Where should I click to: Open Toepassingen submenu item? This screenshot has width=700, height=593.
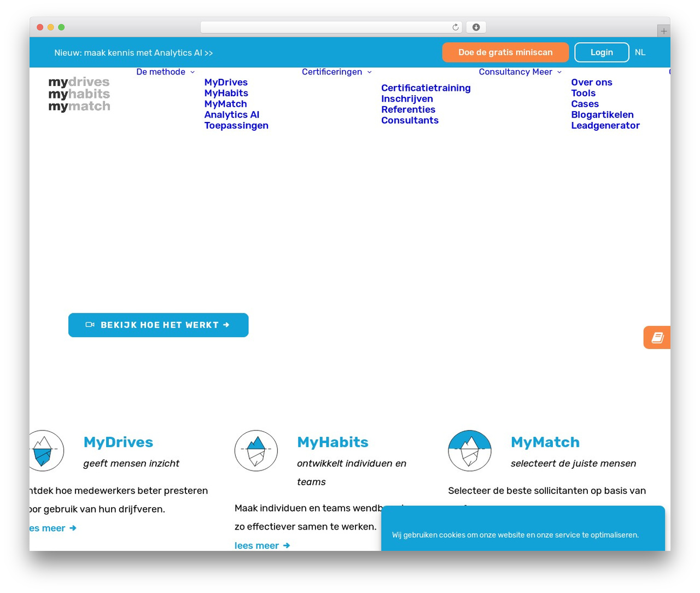pyautogui.click(x=236, y=126)
